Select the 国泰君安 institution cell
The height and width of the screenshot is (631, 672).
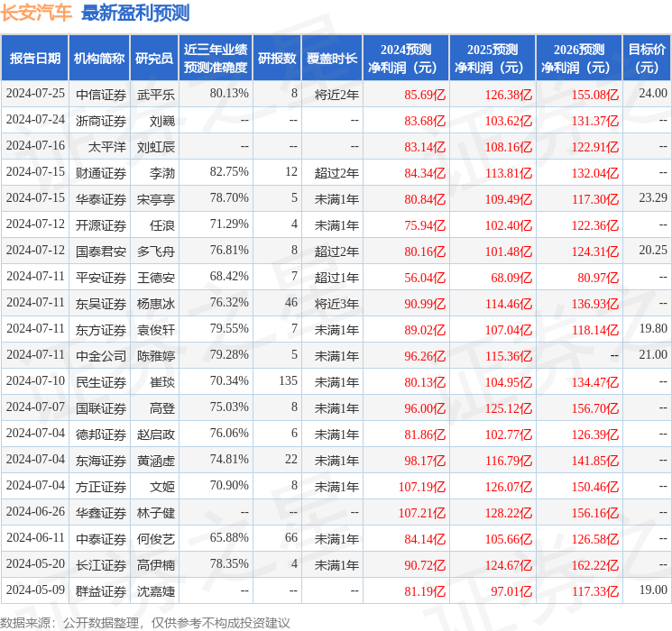tap(101, 251)
